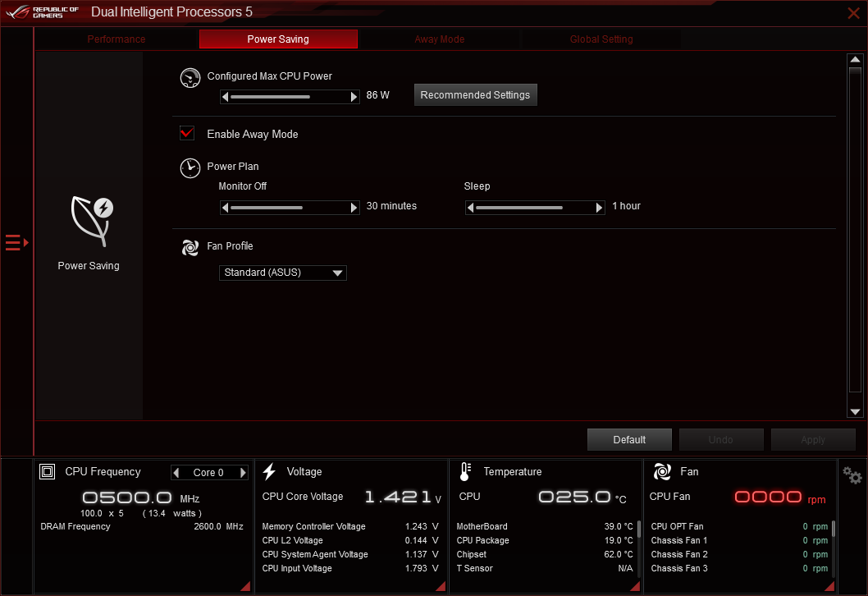The width and height of the screenshot is (868, 596).
Task: Click the Chassis Fan 1 row
Action: tap(739, 540)
